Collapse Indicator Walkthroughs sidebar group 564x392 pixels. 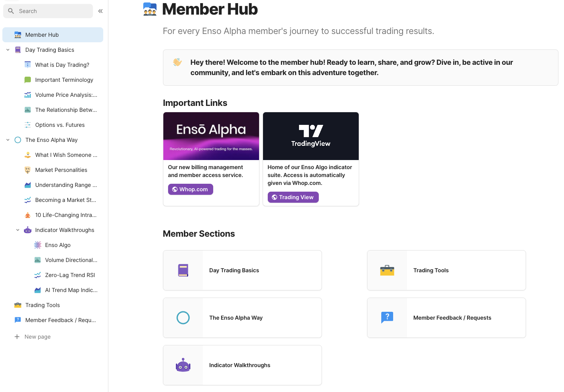point(18,230)
